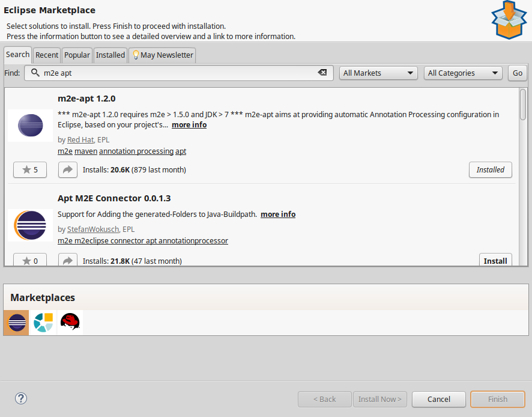Install the Apt M2E Connector
This screenshot has width=532, height=417.
click(495, 260)
